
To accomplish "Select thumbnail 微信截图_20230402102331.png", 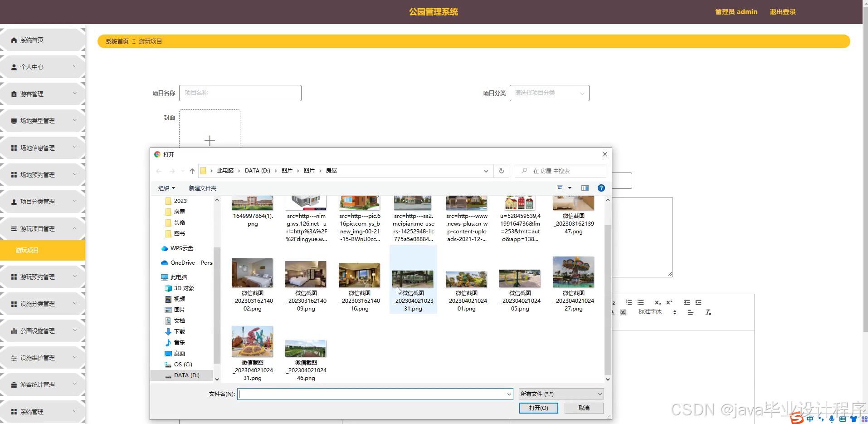I will 413,279.
